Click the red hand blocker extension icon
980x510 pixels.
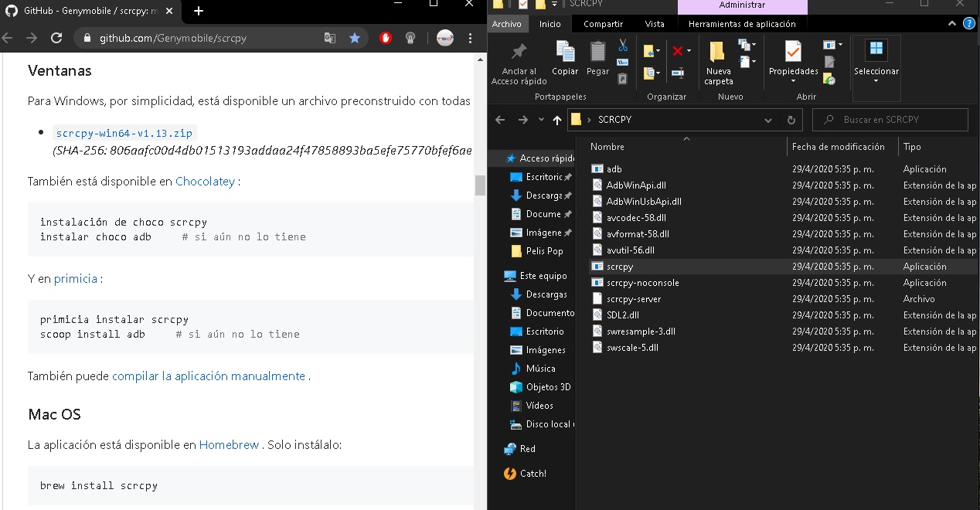point(386,37)
